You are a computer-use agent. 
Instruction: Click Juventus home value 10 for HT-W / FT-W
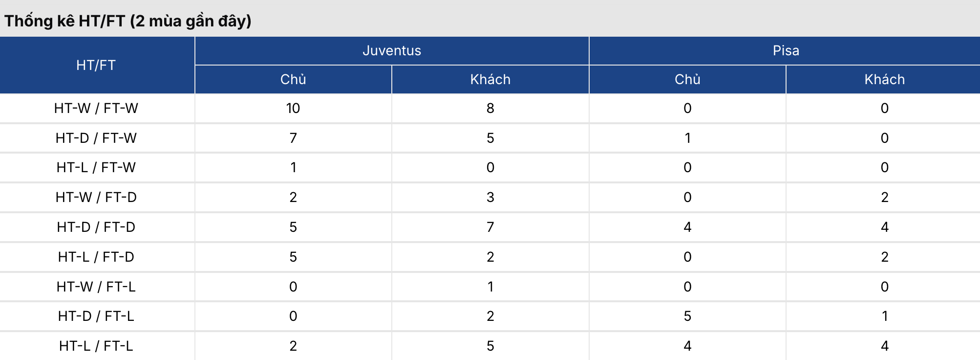coord(293,108)
